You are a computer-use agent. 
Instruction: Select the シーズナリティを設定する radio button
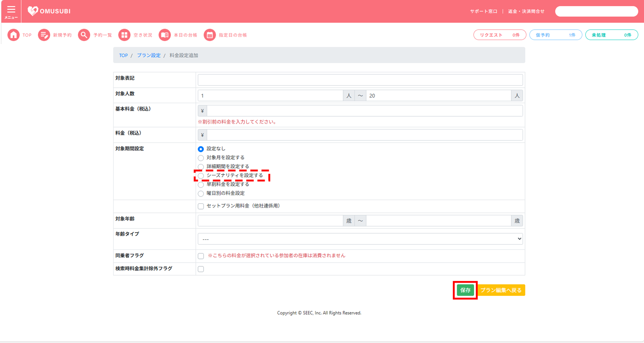coord(201,176)
